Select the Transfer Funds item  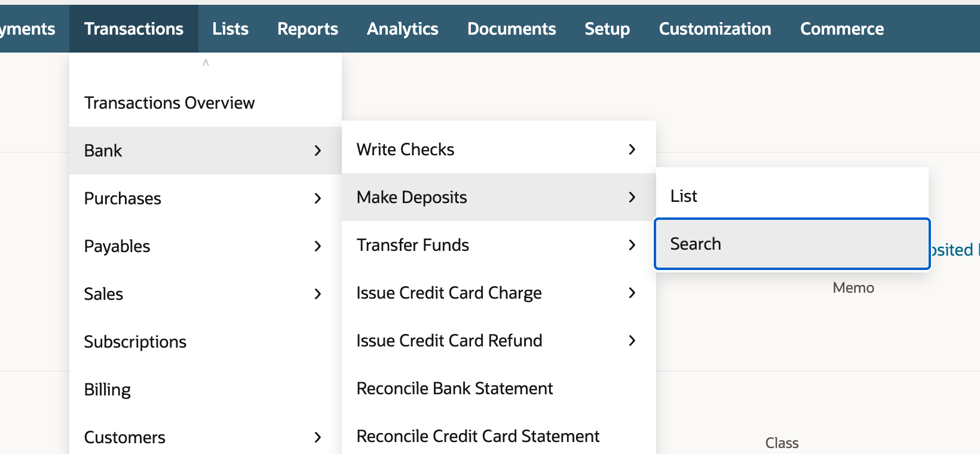pyautogui.click(x=499, y=245)
